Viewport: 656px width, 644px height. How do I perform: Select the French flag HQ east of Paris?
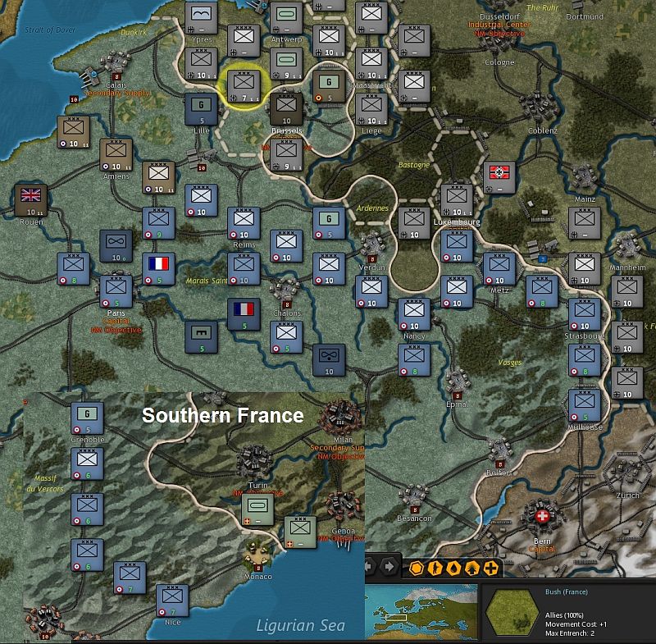click(158, 268)
